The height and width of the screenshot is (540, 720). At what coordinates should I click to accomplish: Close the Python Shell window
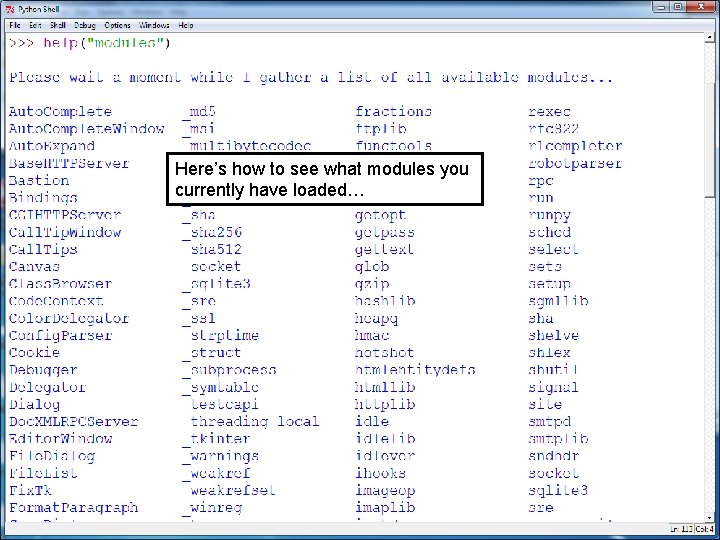coord(702,7)
